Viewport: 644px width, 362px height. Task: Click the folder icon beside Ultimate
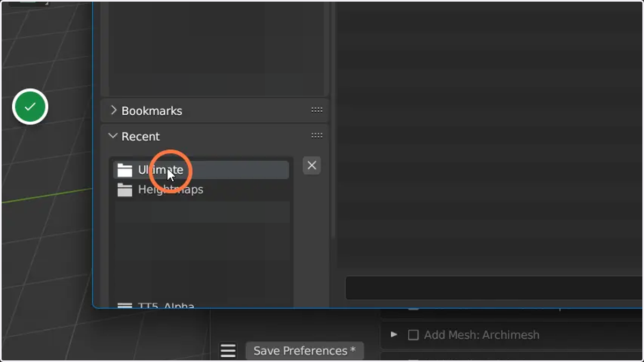click(x=125, y=171)
